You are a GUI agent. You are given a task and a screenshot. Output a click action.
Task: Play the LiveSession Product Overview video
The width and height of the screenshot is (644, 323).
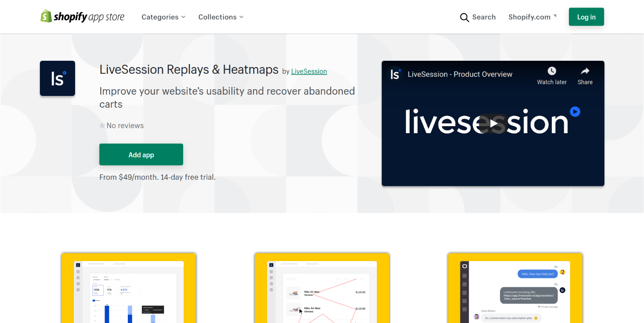[493, 123]
